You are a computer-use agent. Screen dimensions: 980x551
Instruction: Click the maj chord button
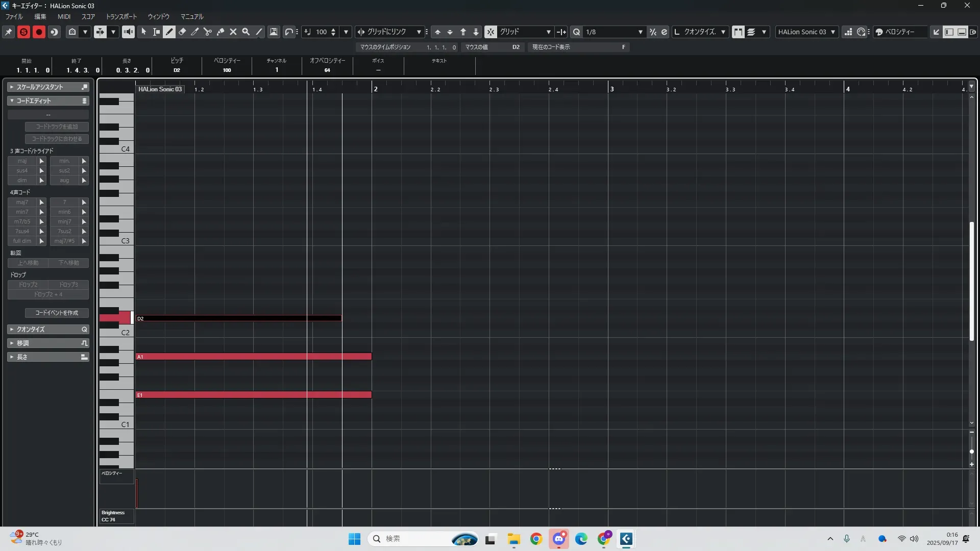click(22, 161)
